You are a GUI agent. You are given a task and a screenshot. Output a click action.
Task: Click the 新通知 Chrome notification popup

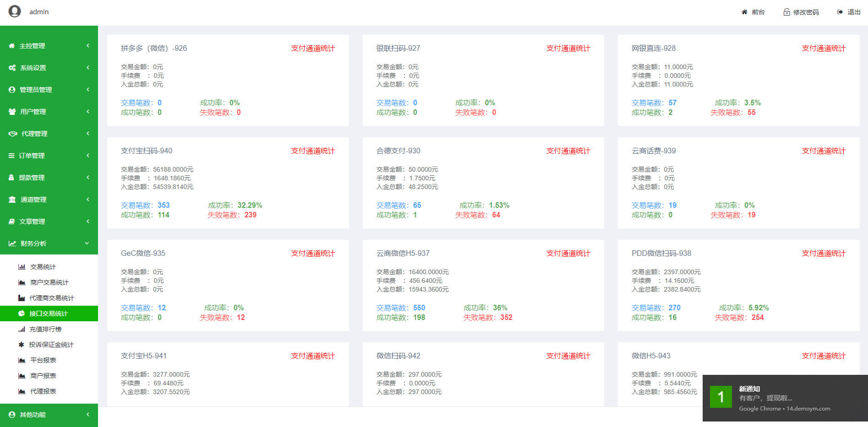pyautogui.click(x=785, y=398)
